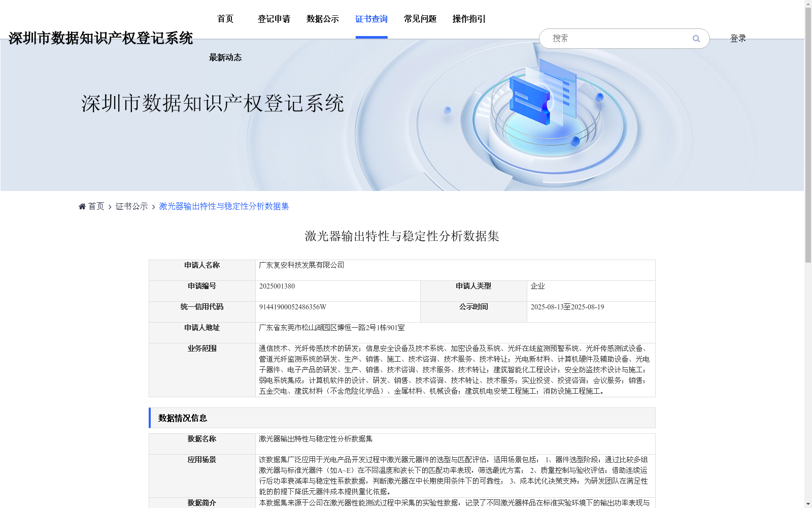Select the 证书查询 navigation tab
Image resolution: width=812 pixels, height=508 pixels.
[371, 19]
